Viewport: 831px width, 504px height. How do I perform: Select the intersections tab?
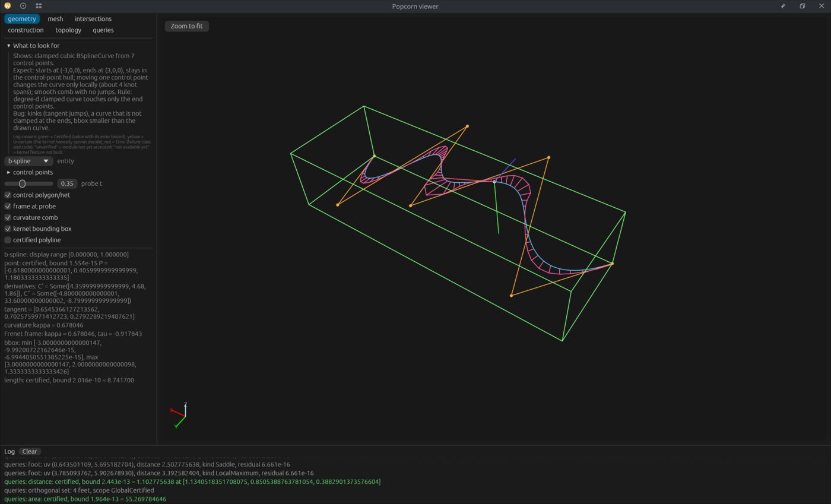coord(93,19)
